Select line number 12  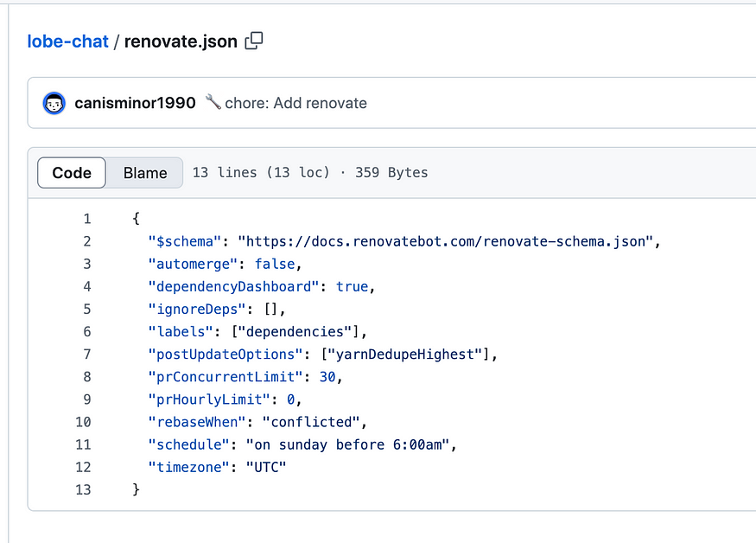[x=83, y=467]
